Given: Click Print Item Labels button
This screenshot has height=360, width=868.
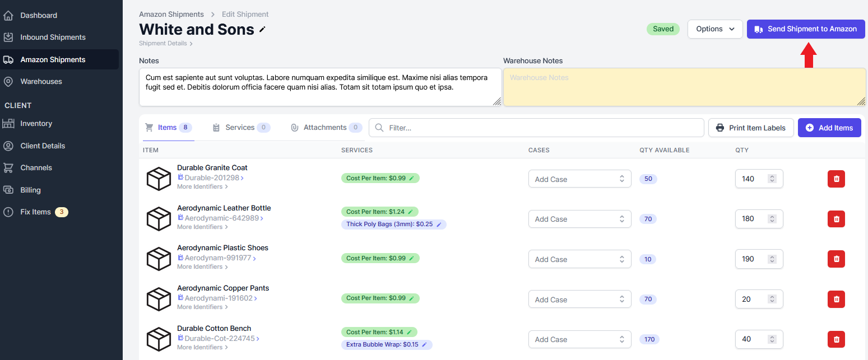Looking at the screenshot, I should click(x=751, y=128).
